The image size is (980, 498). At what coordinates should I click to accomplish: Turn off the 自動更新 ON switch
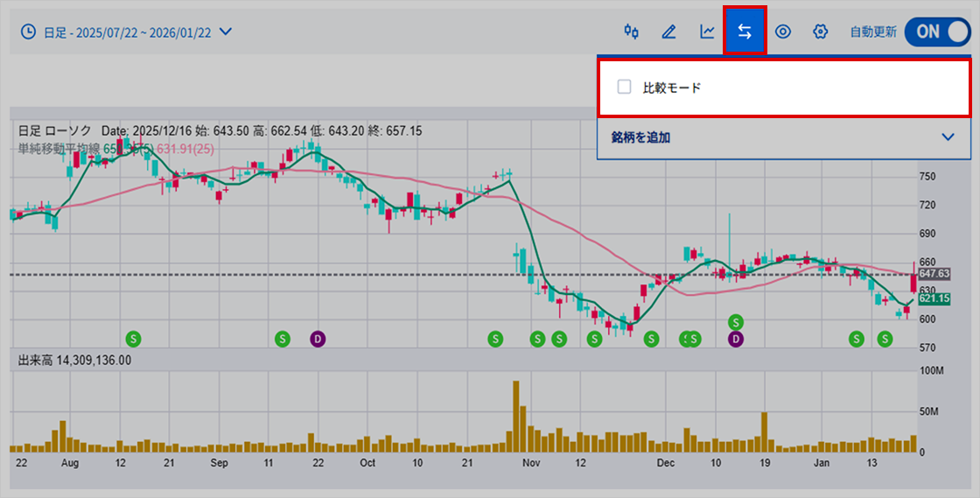(937, 32)
